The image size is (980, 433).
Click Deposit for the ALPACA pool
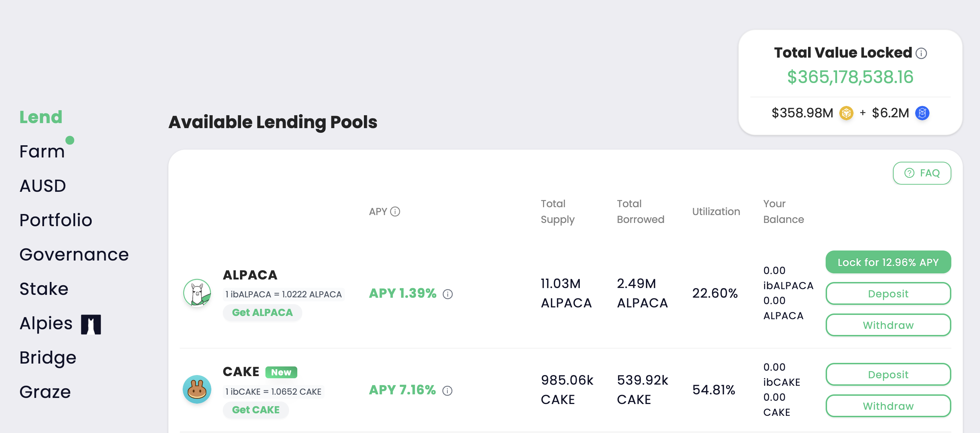coord(888,293)
